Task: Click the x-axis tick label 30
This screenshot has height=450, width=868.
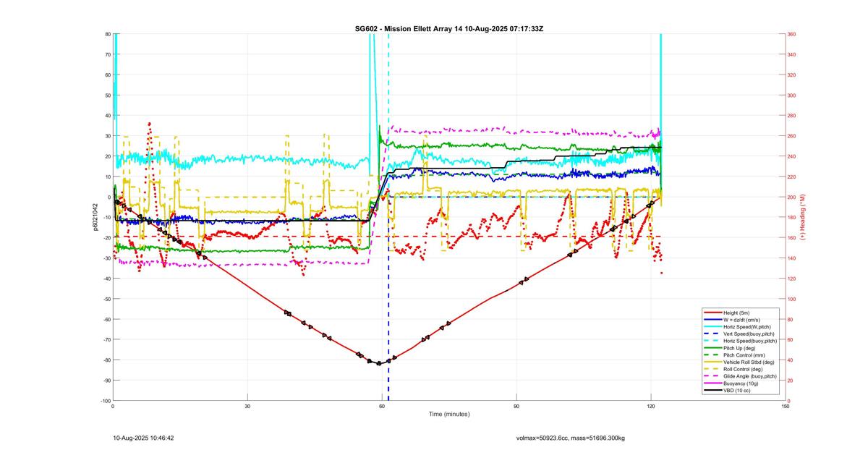Action: tap(247, 406)
